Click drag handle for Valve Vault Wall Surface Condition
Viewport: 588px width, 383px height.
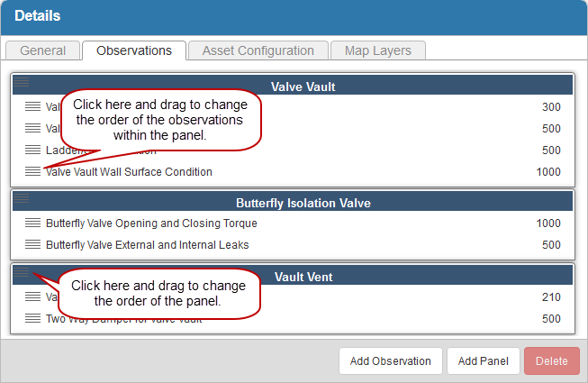click(32, 171)
